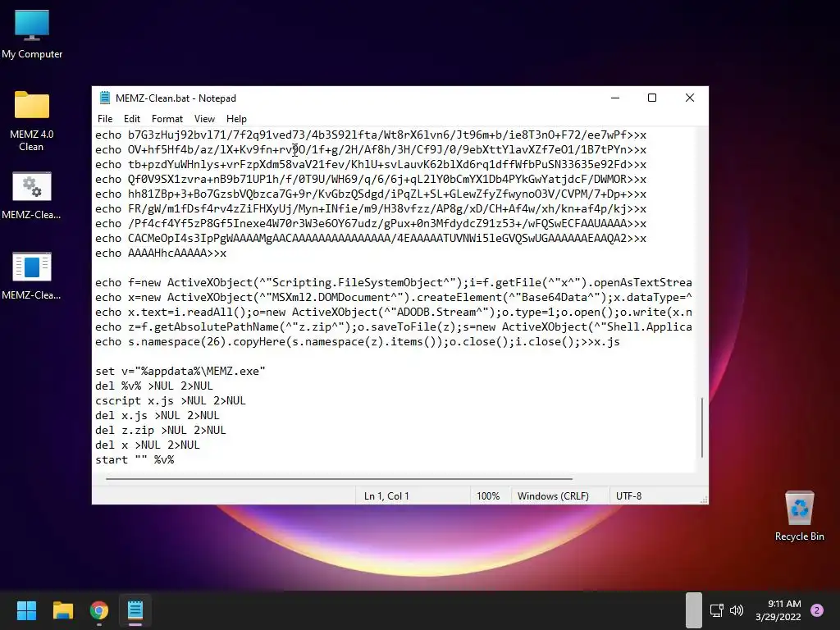Open the Edit menu
840x630 pixels.
pos(132,119)
